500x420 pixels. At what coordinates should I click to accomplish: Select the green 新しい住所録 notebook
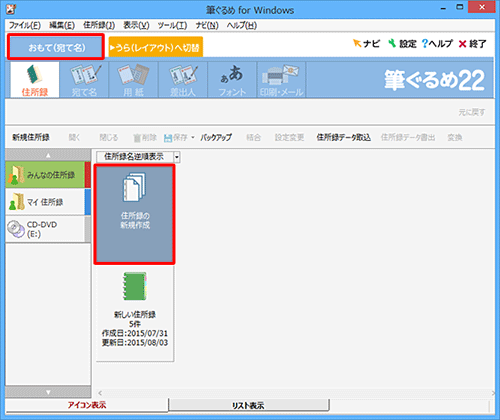point(135,286)
